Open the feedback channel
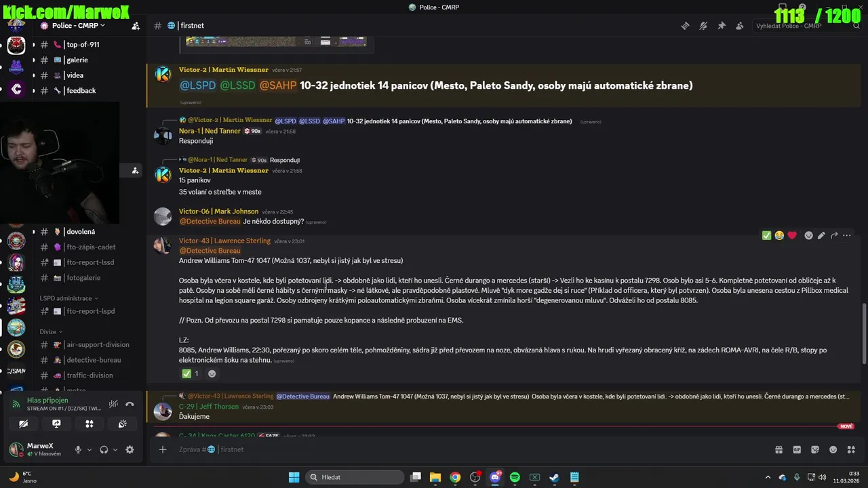 tap(81, 90)
